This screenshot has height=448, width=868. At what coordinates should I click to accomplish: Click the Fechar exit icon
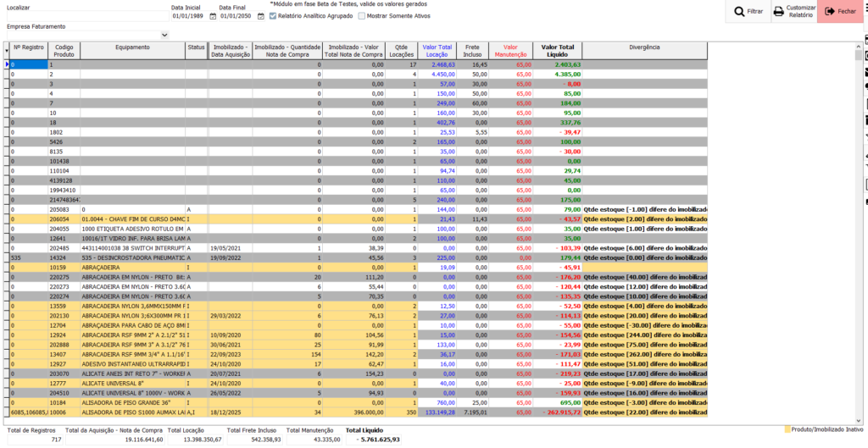tap(829, 12)
